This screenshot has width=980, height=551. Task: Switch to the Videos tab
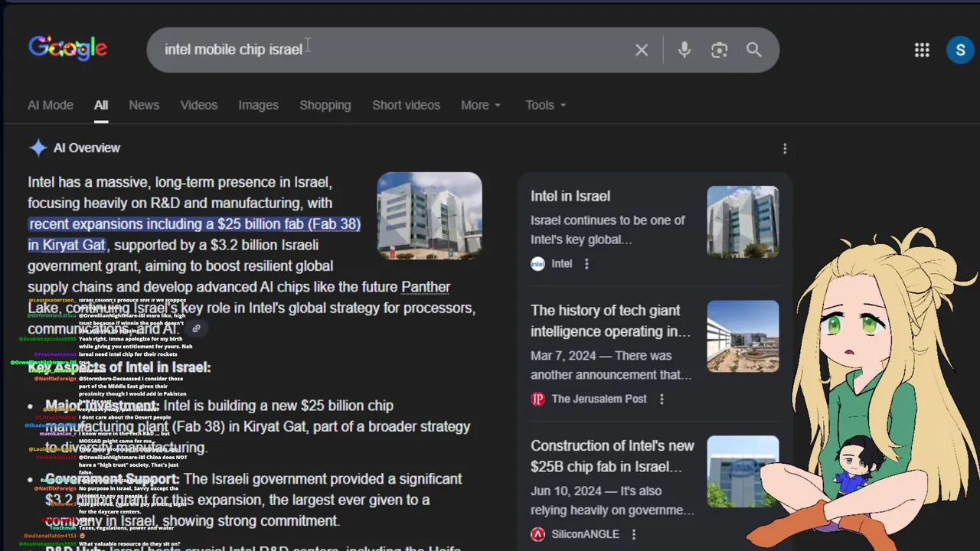(x=199, y=106)
